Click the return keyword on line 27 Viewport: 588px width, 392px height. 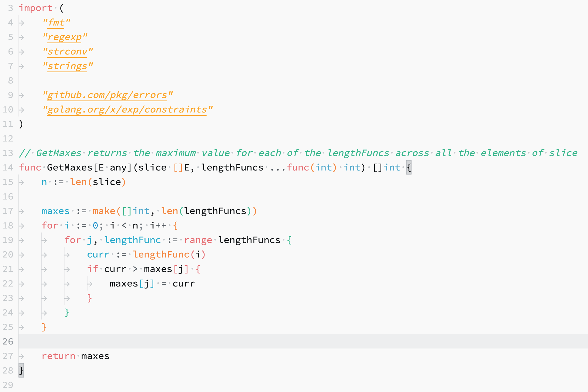pyautogui.click(x=58, y=356)
